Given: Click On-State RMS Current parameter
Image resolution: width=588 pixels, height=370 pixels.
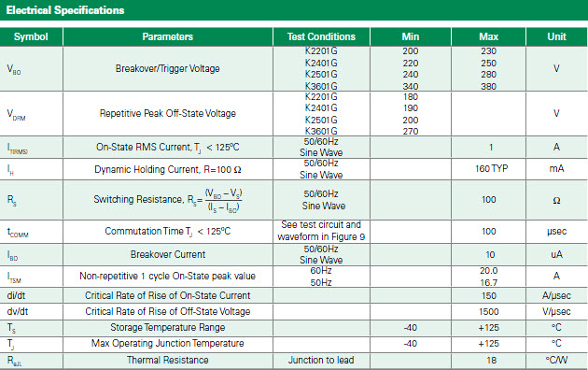Looking at the screenshot, I should point(168,148).
